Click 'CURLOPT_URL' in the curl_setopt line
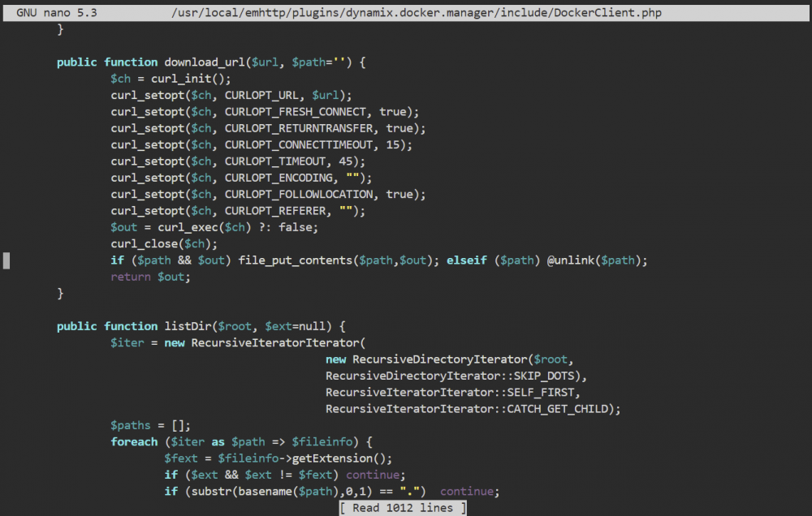This screenshot has width=812, height=516. 261,95
